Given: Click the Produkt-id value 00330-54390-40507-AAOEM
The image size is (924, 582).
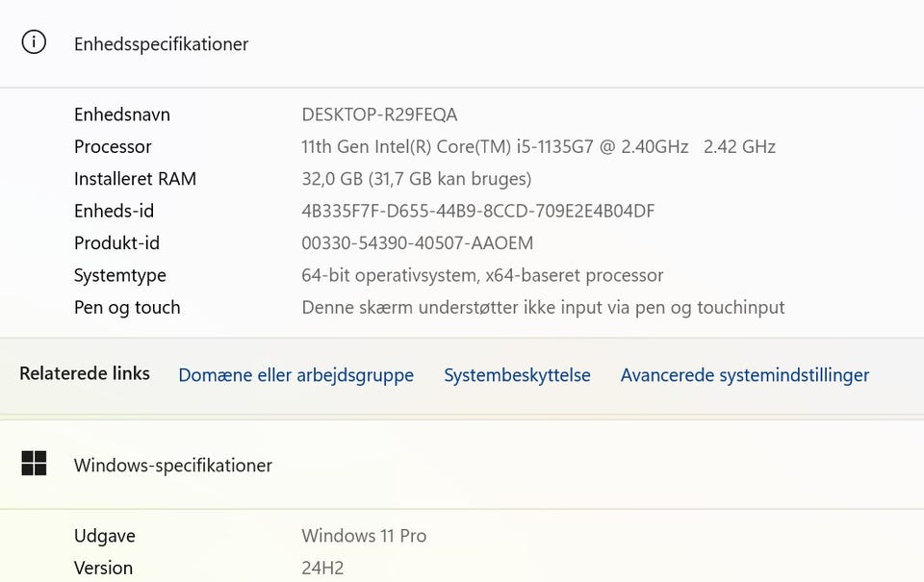Looking at the screenshot, I should tap(417, 243).
